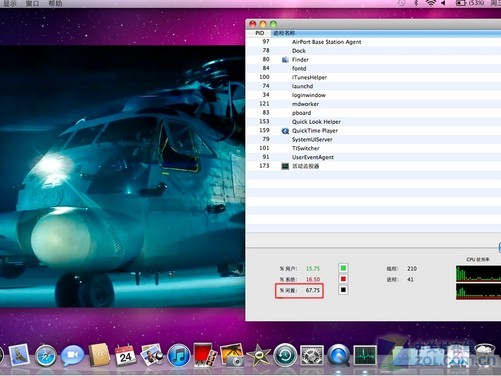Open Time Machine from the Dock

tap(285, 356)
